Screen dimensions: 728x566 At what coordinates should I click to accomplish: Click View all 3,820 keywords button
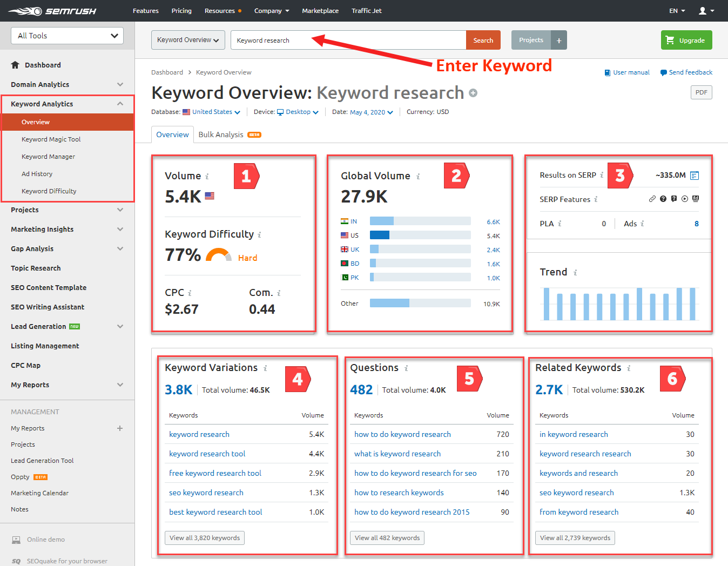204,538
